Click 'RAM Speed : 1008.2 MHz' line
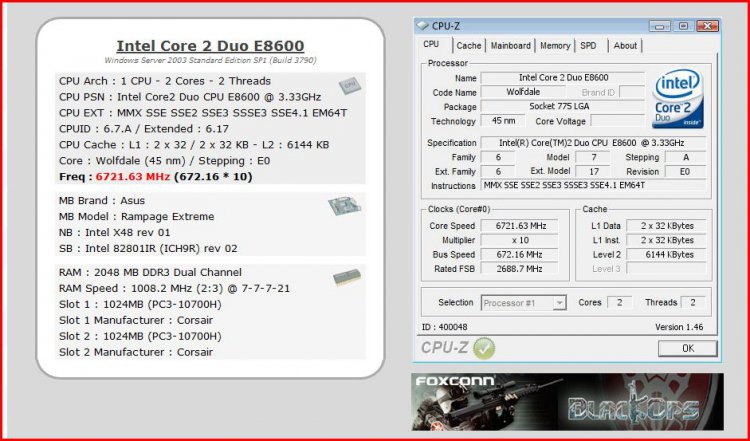This screenshot has width=750, height=441. pyautogui.click(x=174, y=288)
